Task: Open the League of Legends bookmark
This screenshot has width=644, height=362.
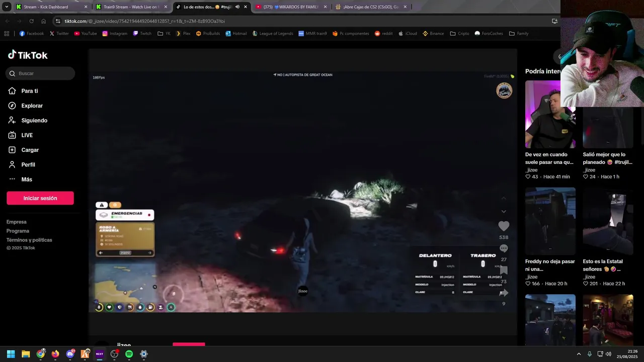Action: (273, 34)
